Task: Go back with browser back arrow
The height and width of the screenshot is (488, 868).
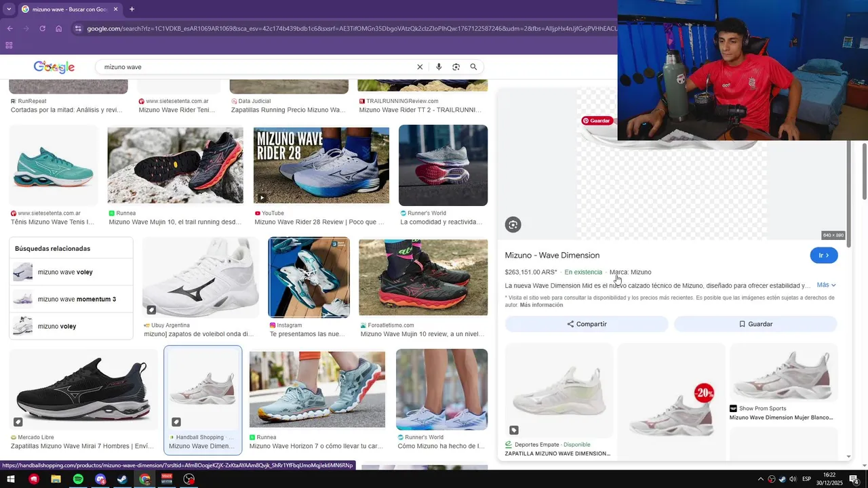Action: tap(9, 28)
